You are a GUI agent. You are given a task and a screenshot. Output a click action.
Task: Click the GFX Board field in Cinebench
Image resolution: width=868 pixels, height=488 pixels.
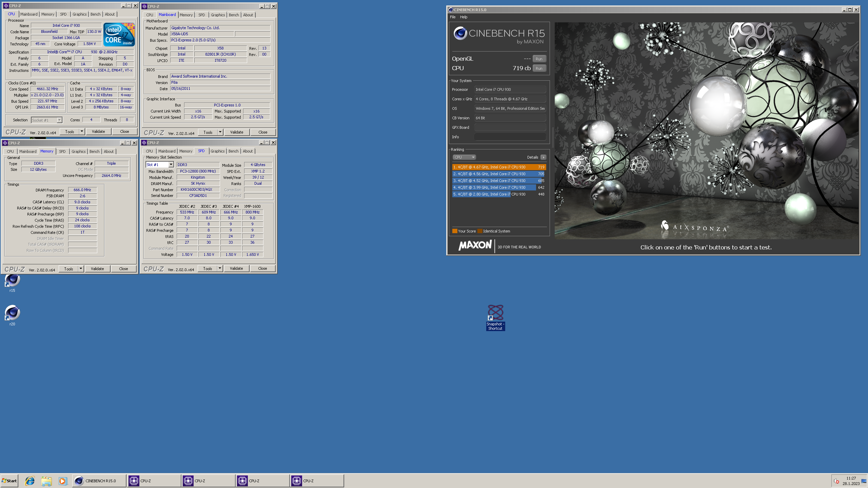point(510,127)
